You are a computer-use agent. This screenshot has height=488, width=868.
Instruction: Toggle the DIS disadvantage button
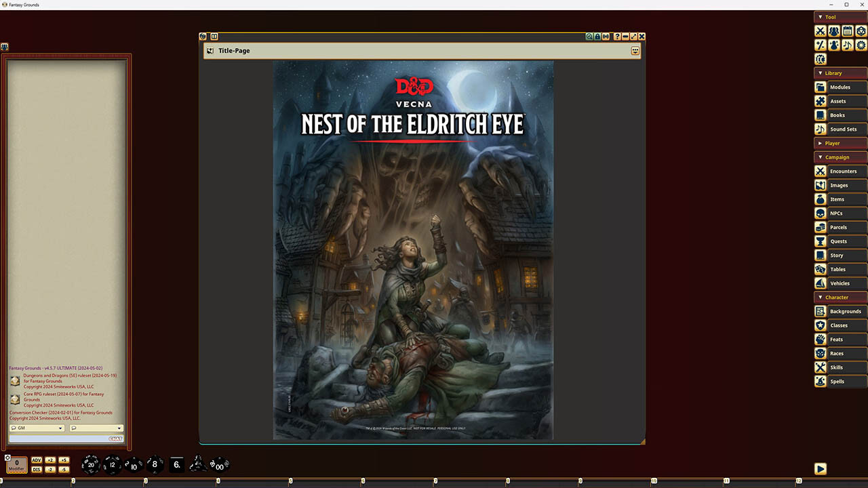37,470
